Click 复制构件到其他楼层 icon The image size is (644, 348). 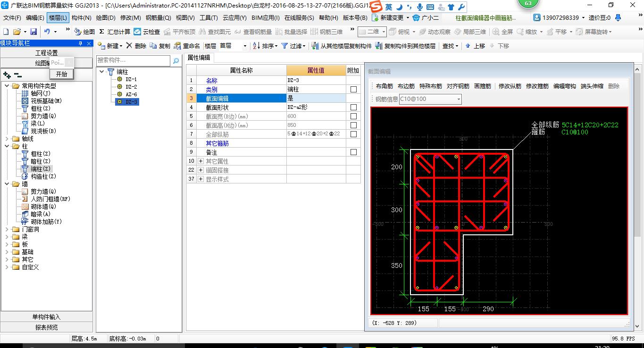379,46
